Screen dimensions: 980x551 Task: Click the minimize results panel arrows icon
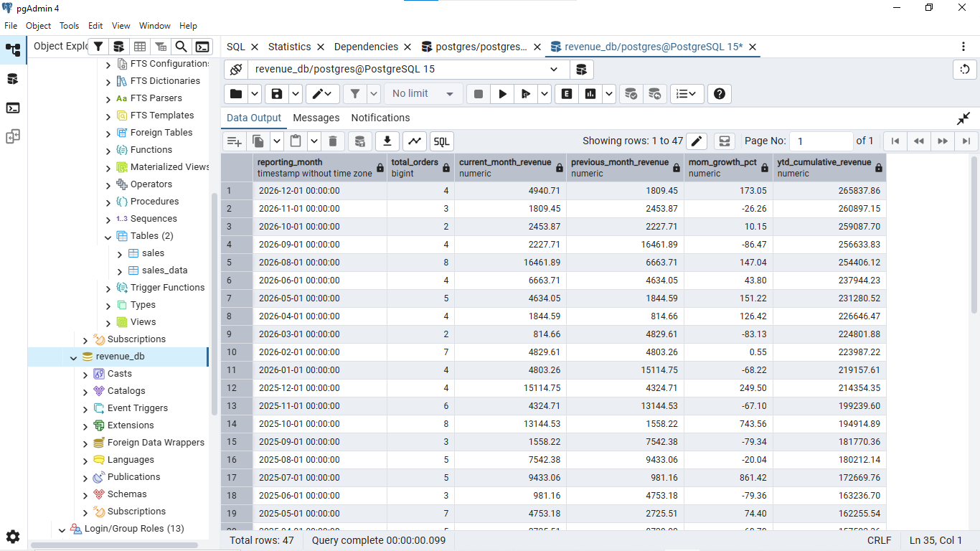(963, 118)
